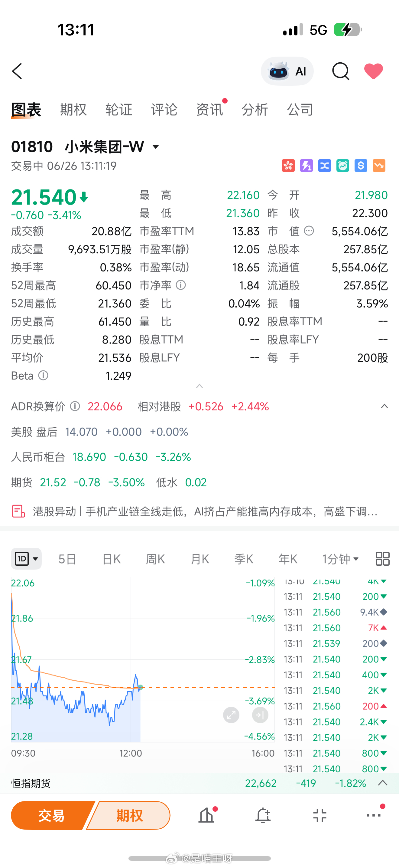Open the 公司 tab
399x868 pixels.
pos(300,110)
